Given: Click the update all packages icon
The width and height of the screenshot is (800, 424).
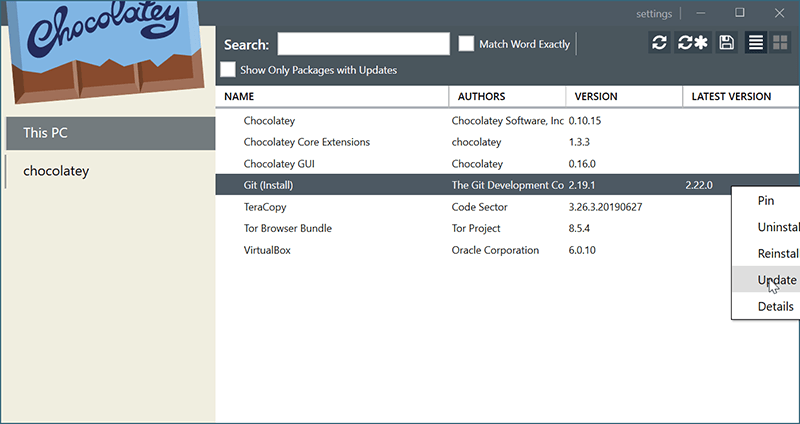Looking at the screenshot, I should [x=693, y=43].
